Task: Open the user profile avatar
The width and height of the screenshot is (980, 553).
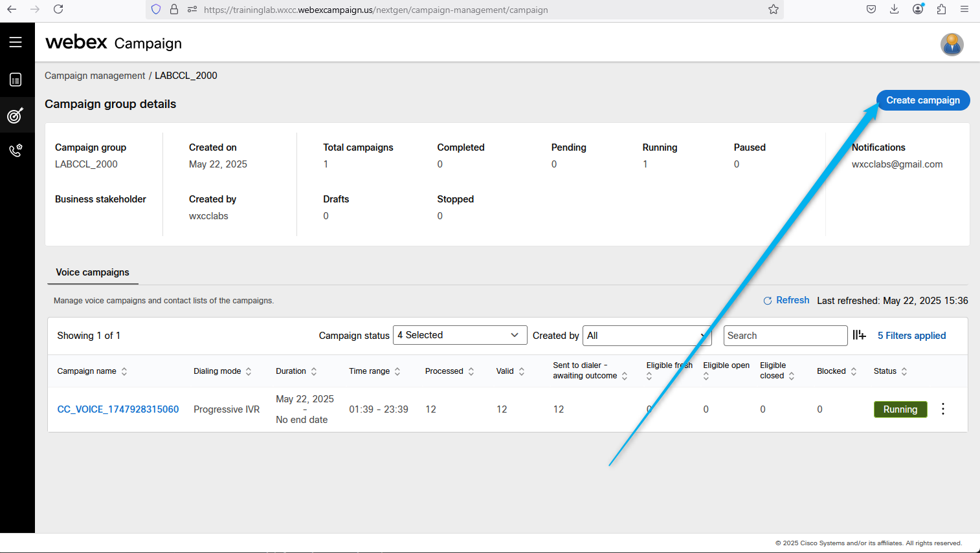Action: click(x=952, y=45)
